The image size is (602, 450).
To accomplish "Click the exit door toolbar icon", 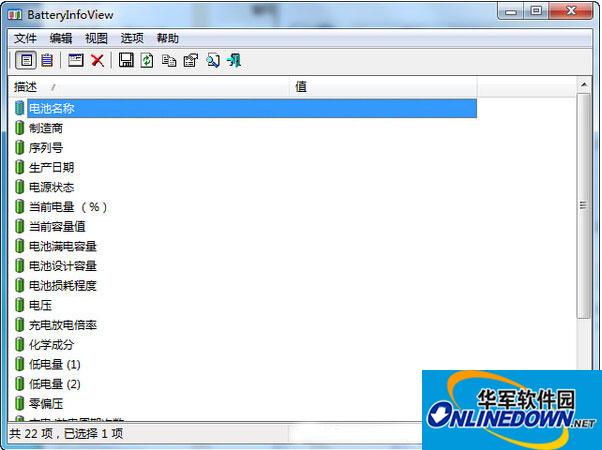I will [234, 60].
